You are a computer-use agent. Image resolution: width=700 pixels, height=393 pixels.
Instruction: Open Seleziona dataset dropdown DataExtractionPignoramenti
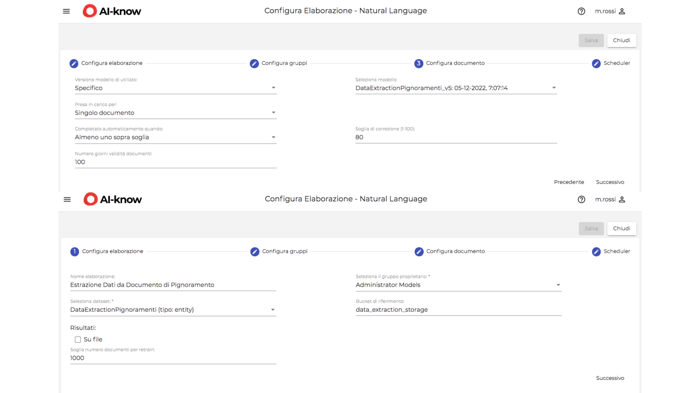click(x=173, y=309)
